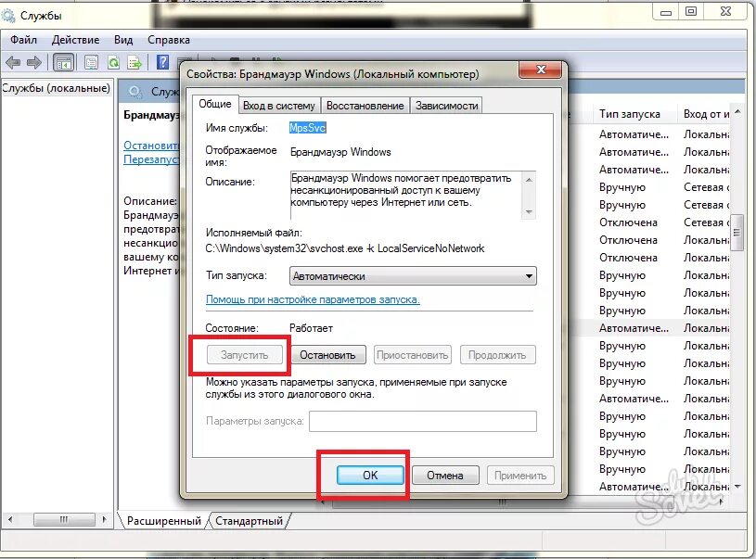
Task: Select Службы (локальные) in the console tree
Action: (x=56, y=88)
